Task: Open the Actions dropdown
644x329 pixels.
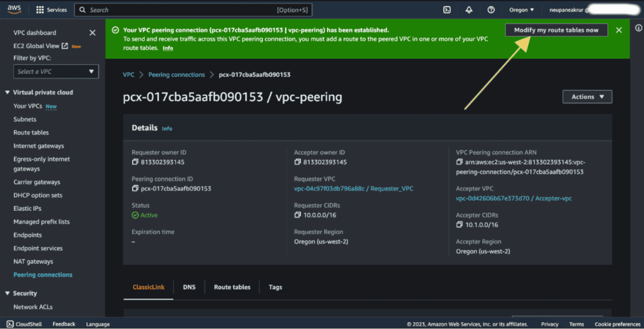Action: (587, 97)
